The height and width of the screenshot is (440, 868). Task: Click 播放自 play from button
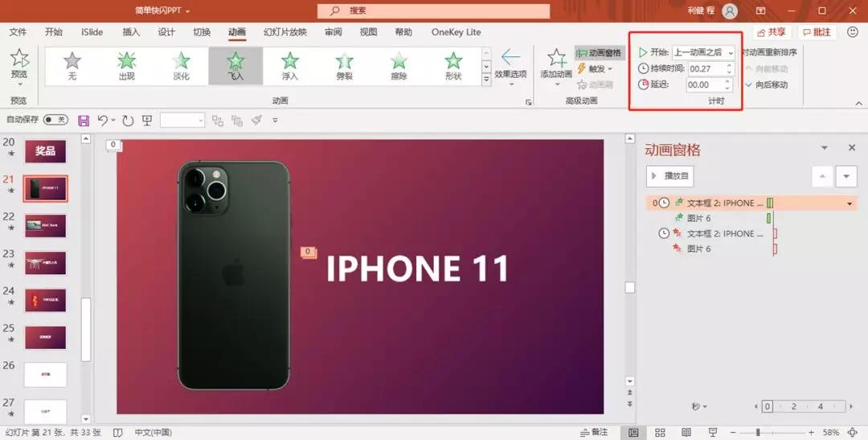tap(669, 176)
